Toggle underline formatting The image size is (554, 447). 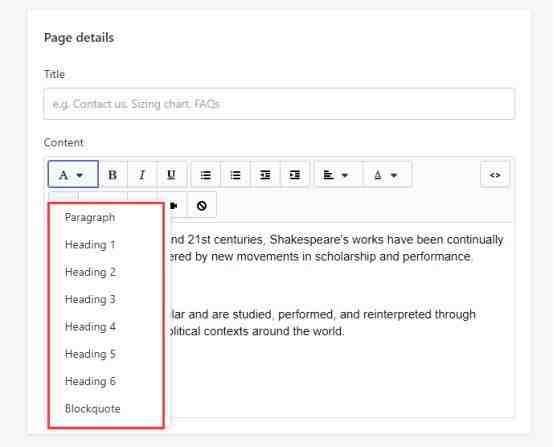[x=171, y=175]
